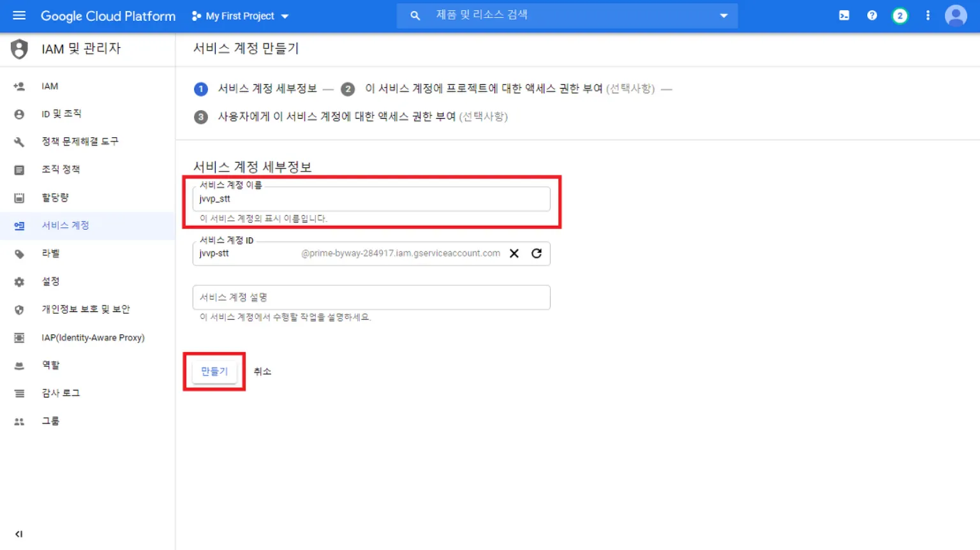Open the help question mark icon
980x550 pixels.
point(872,15)
